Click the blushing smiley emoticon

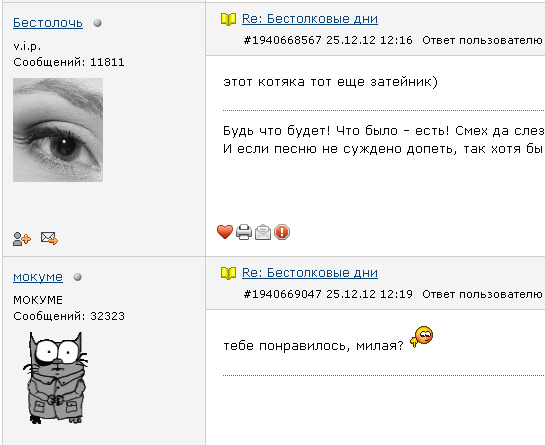pyautogui.click(x=421, y=337)
